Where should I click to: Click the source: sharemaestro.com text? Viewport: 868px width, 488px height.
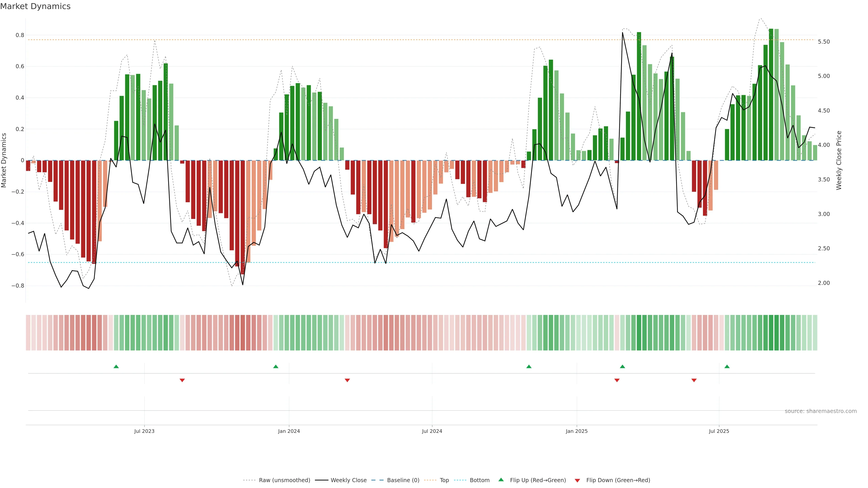821,411
